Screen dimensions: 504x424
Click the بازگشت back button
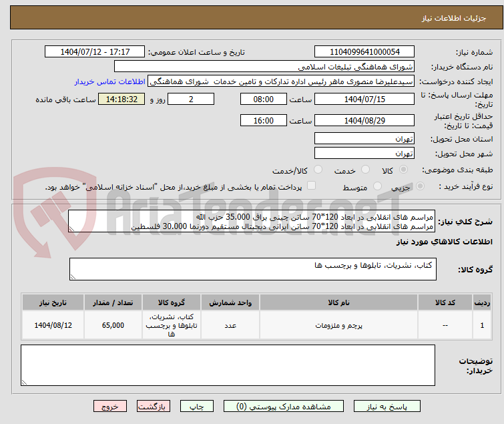(x=154, y=407)
